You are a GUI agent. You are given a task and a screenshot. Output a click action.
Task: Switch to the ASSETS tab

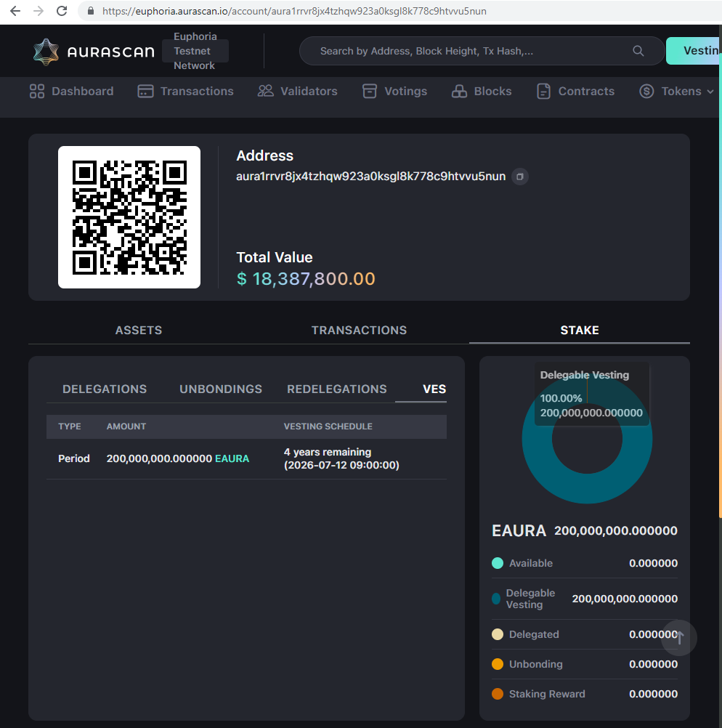click(x=138, y=331)
